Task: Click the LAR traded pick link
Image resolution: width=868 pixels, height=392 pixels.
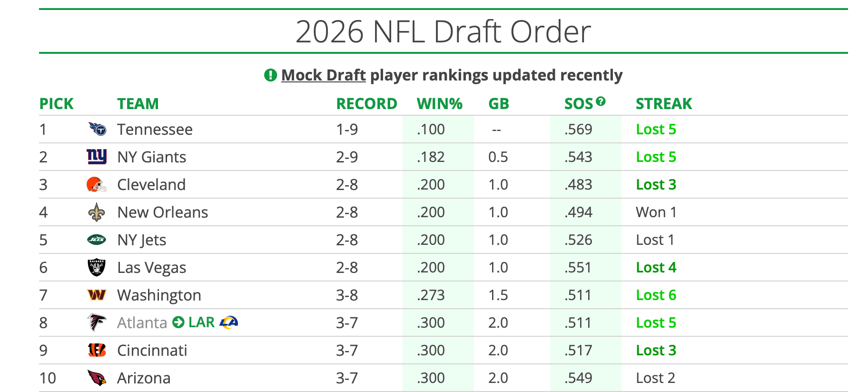Action: tap(201, 322)
